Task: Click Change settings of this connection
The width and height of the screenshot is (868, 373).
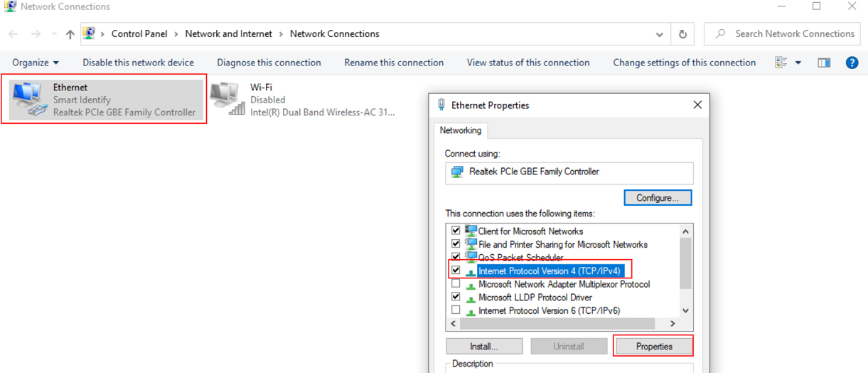Action: [x=685, y=63]
